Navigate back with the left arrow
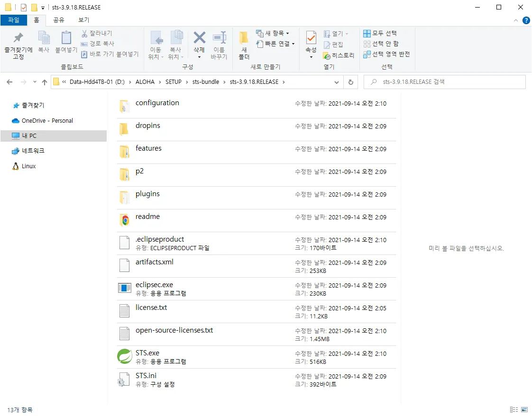This screenshot has width=532, height=416. coord(9,82)
